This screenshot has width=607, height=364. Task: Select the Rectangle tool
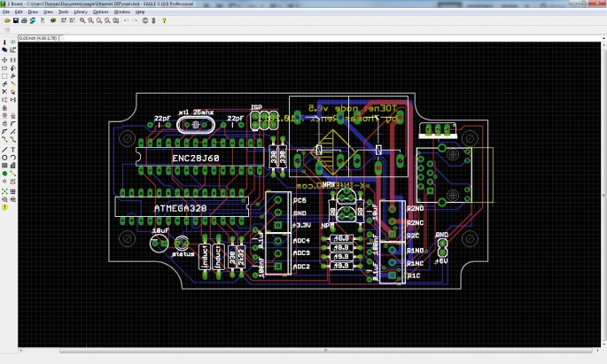click(4, 166)
